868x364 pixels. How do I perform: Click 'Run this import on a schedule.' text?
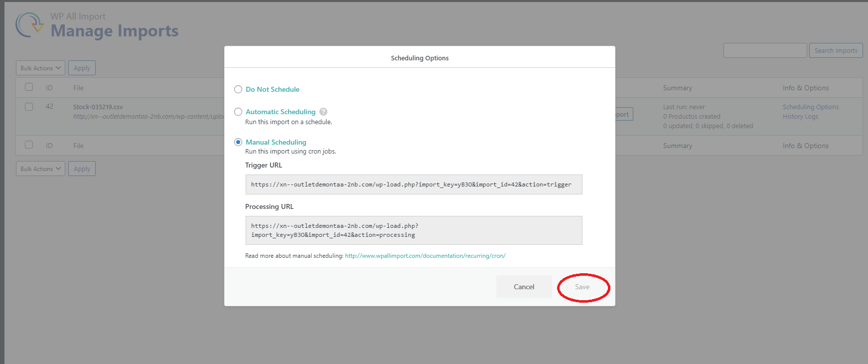[289, 122]
